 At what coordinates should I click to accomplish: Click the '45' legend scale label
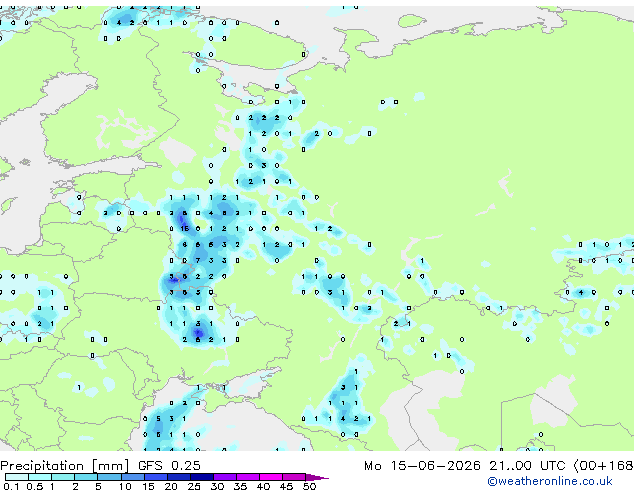[286, 486]
